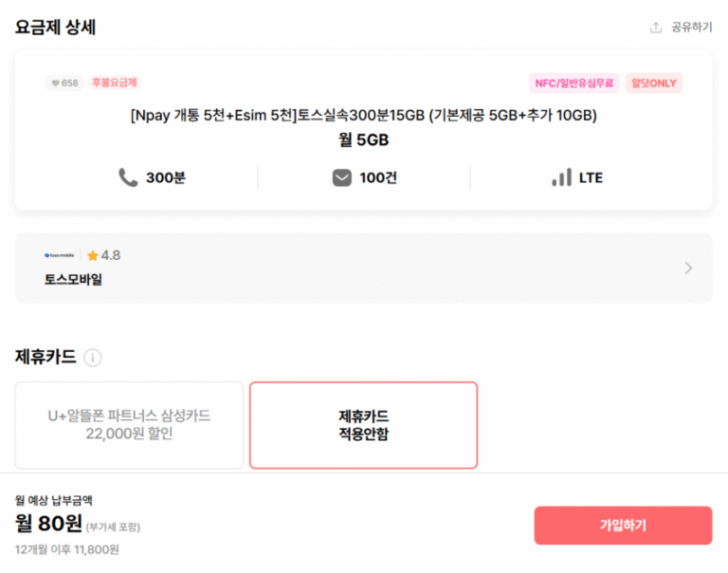Select the 제휴카드 적용안함 option
Viewport: 728px width, 573px height.
click(363, 425)
